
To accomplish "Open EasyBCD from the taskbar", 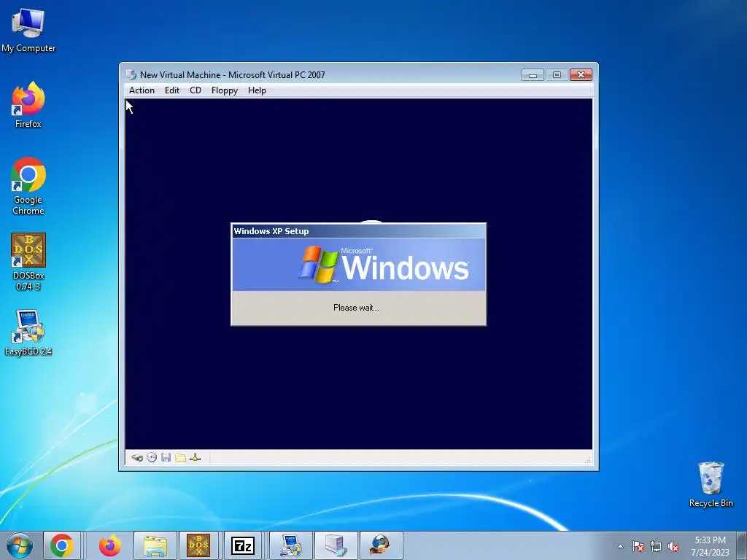I will coord(291,545).
